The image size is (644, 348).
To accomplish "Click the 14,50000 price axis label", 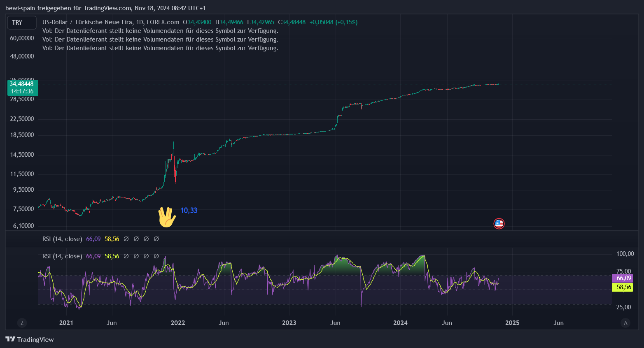I will tap(22, 155).
